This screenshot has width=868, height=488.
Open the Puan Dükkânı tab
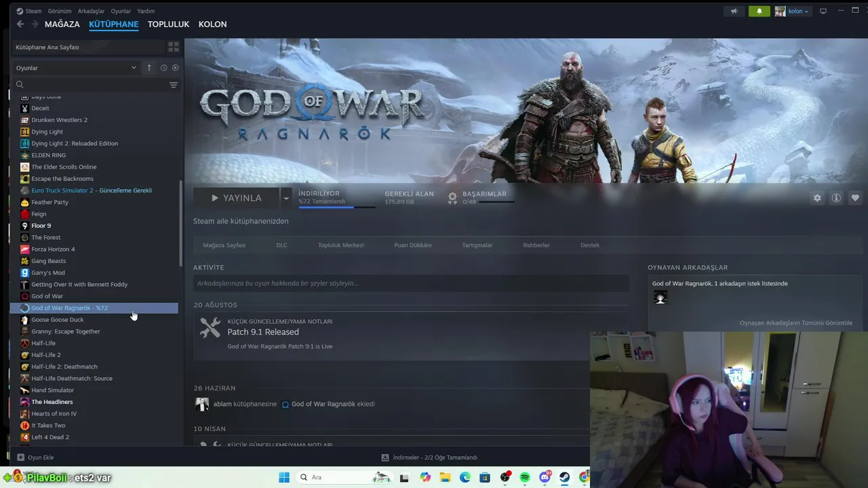pos(413,245)
